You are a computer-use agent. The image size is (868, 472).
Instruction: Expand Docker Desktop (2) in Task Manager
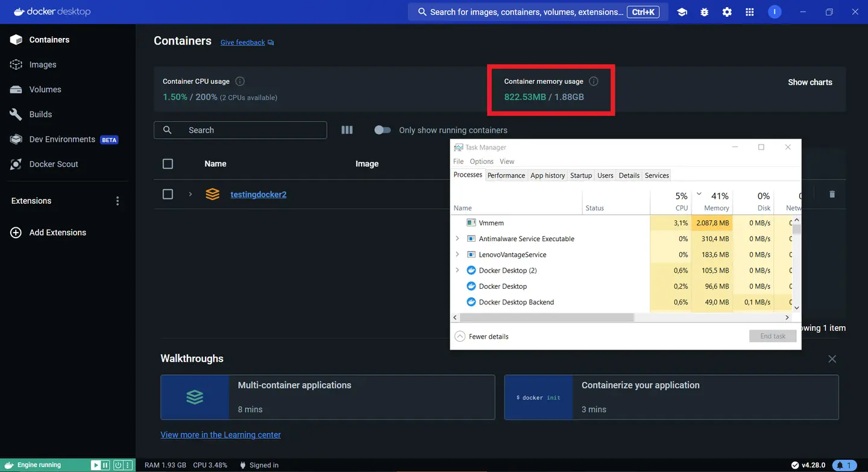[458, 270]
